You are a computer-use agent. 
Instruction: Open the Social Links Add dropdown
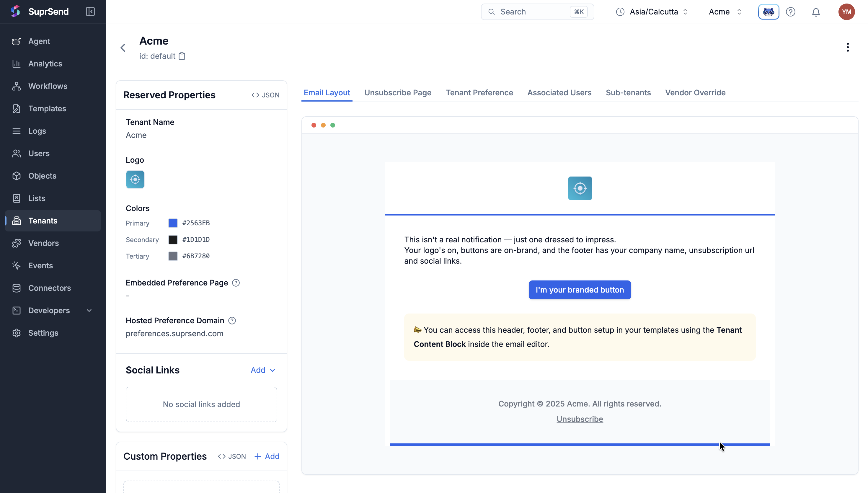coord(263,370)
